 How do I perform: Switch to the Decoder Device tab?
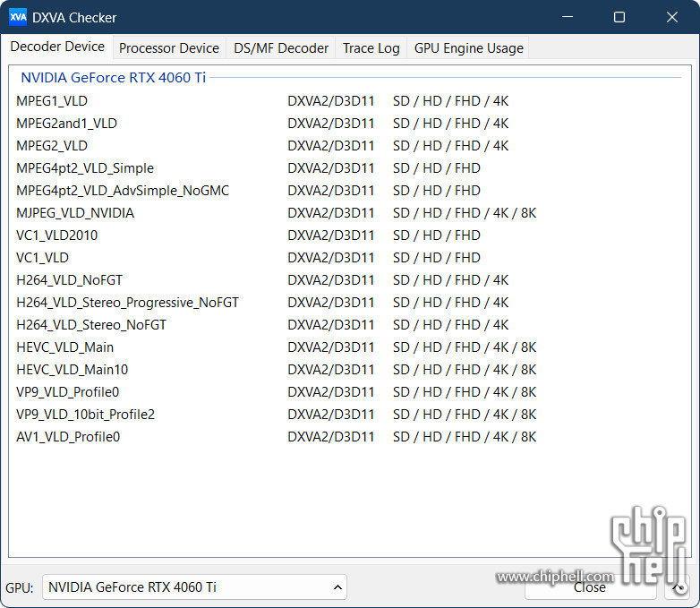pyautogui.click(x=57, y=47)
